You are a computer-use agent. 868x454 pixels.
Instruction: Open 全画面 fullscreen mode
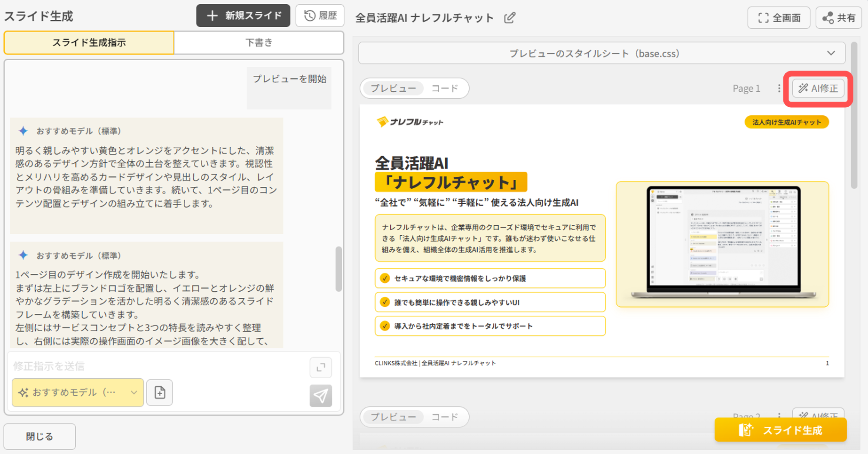[779, 18]
